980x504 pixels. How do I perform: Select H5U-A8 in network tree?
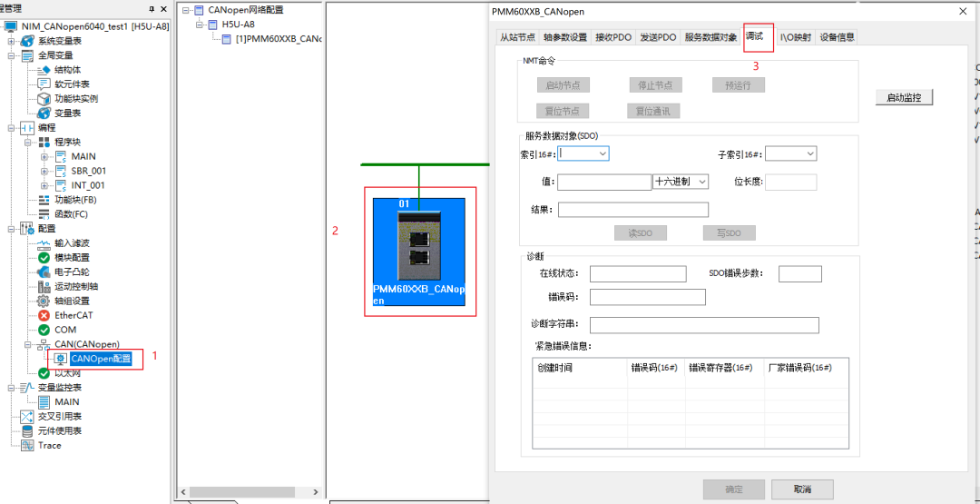point(238,25)
